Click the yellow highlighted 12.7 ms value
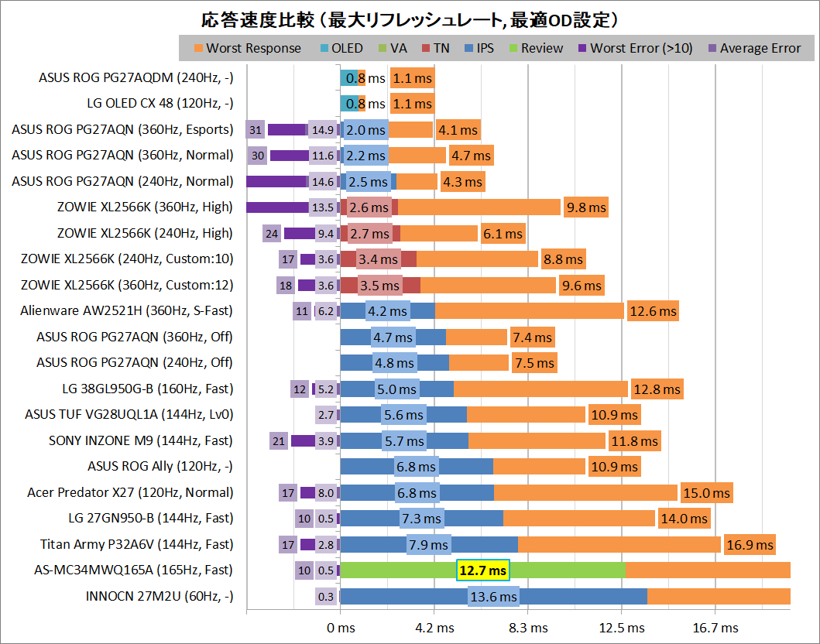 click(482, 570)
